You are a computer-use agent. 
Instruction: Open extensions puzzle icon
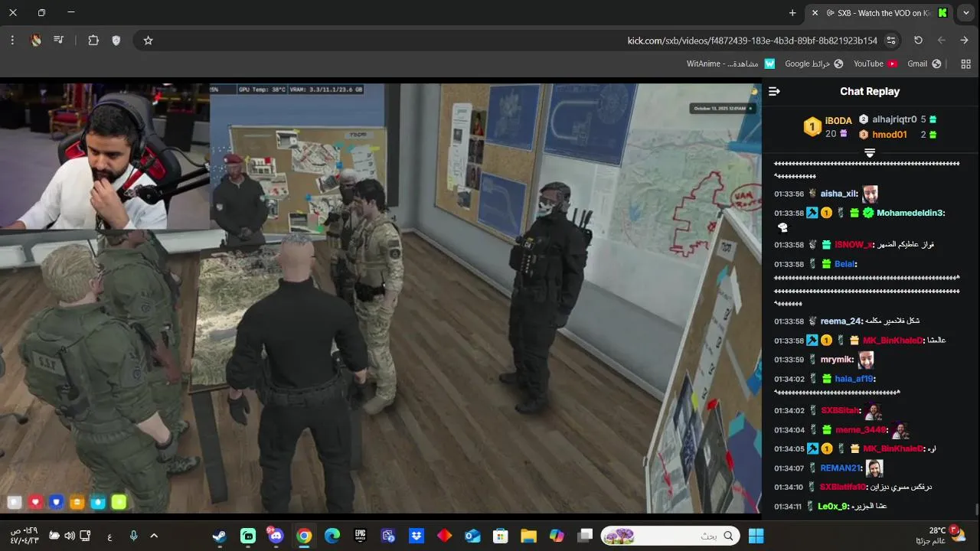[x=93, y=41]
